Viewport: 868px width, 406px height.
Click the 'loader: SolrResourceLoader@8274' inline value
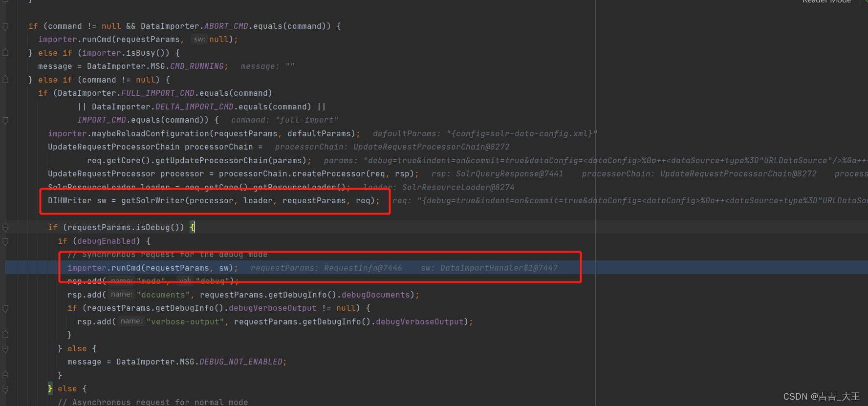click(x=438, y=188)
